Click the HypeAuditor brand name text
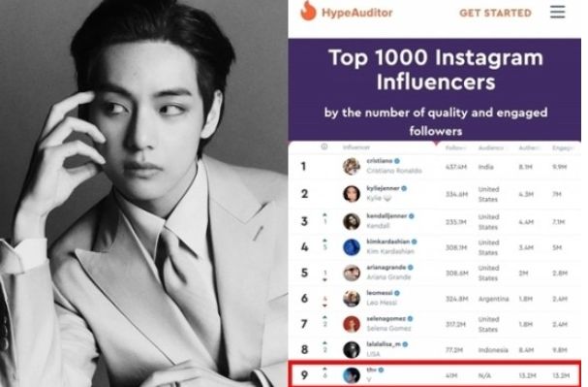The width and height of the screenshot is (588, 387). coord(357,13)
